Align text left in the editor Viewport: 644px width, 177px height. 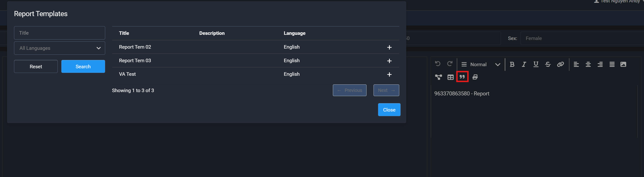tap(576, 65)
